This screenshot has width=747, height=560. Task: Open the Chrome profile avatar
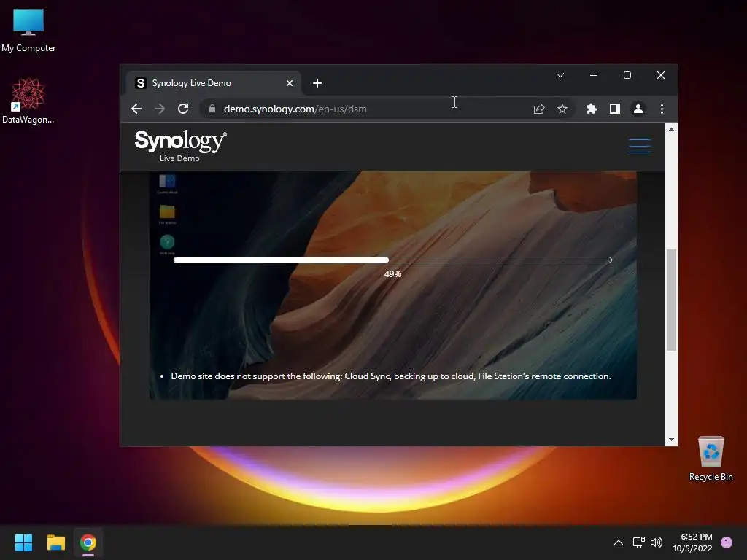coord(638,109)
